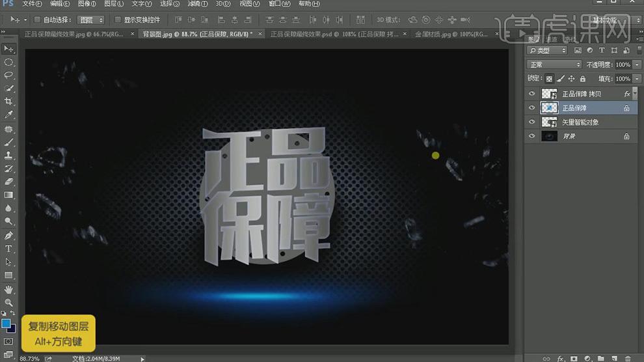Open the 滤镜 menu

(x=198, y=4)
